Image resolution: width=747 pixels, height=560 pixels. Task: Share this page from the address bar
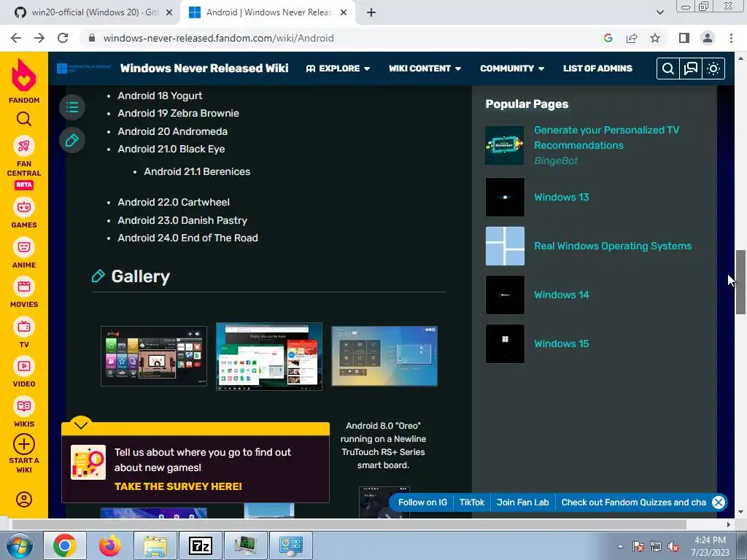[x=632, y=38]
